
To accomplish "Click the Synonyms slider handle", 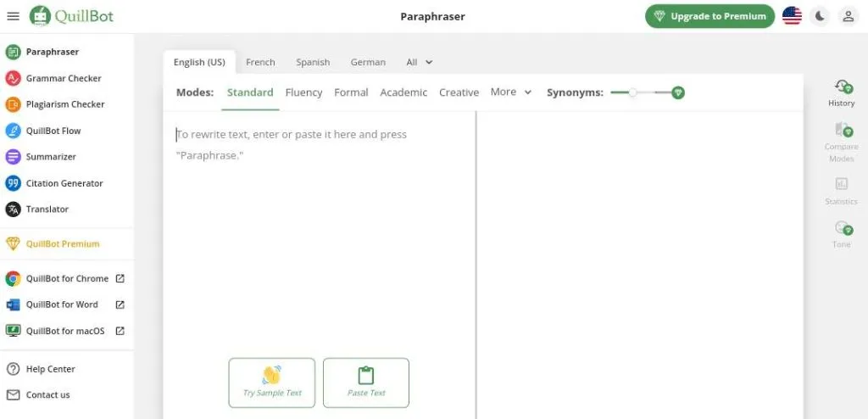I will pos(632,92).
